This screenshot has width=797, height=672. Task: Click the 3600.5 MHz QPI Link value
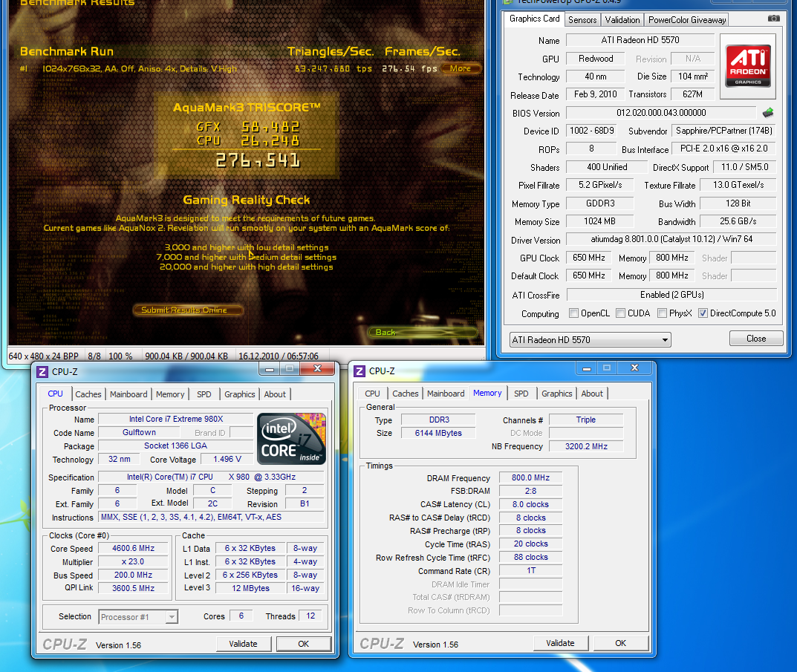pyautogui.click(x=133, y=588)
